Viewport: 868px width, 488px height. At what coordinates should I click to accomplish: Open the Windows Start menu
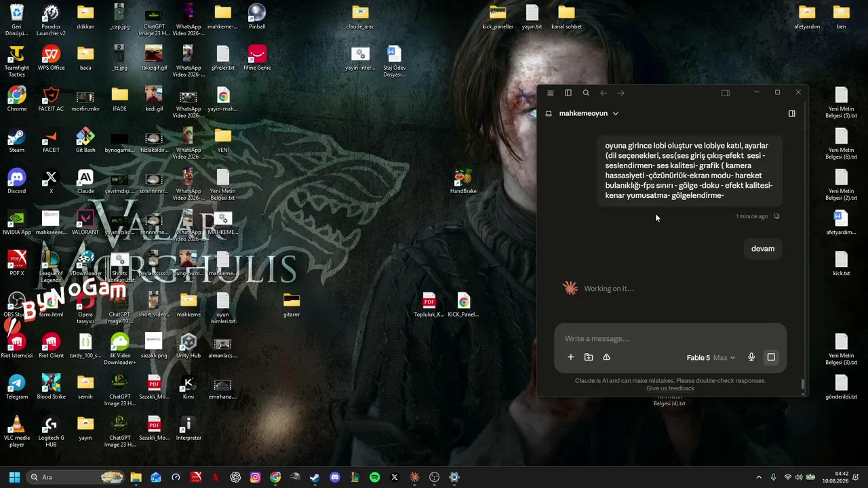14,477
